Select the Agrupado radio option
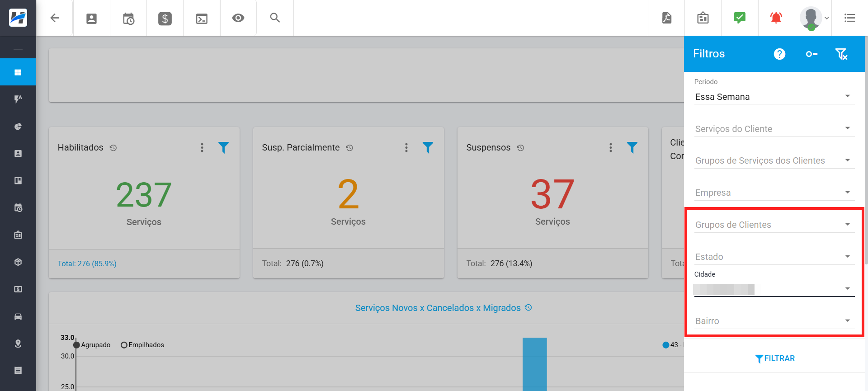 (x=76, y=345)
